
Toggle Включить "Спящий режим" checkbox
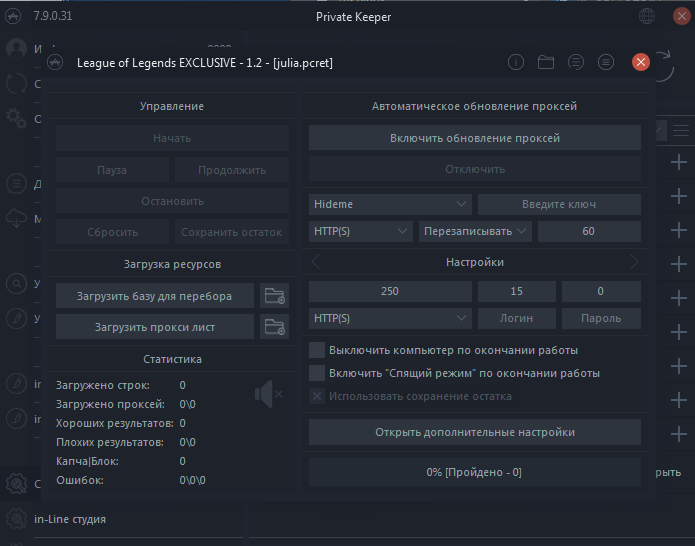click(317, 373)
